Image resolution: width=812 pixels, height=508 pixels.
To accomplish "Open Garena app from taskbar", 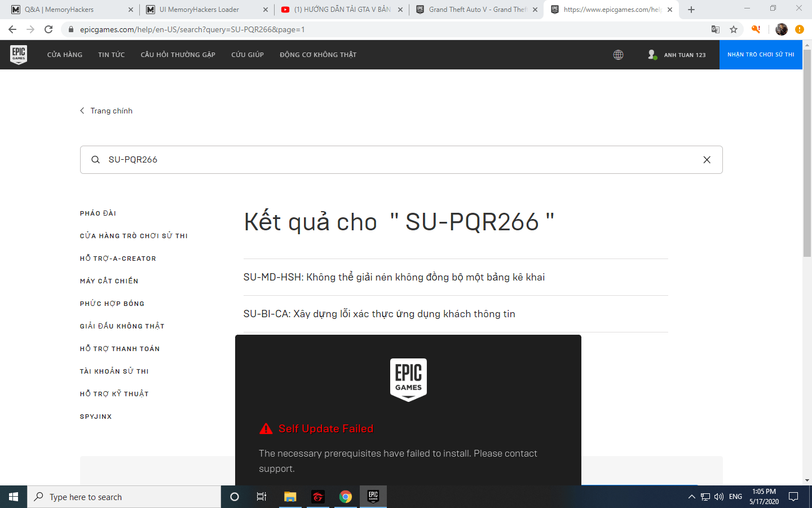I will (318, 497).
